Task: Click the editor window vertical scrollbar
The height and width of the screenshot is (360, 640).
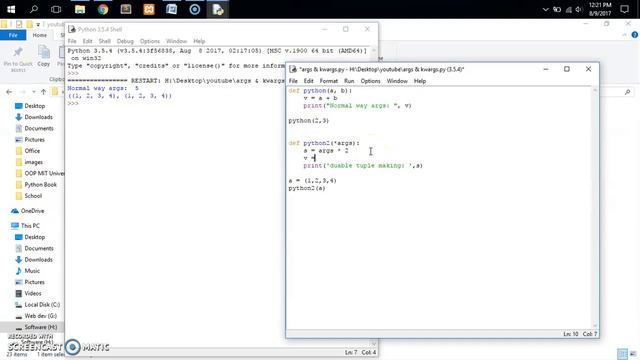Action: coord(595,207)
